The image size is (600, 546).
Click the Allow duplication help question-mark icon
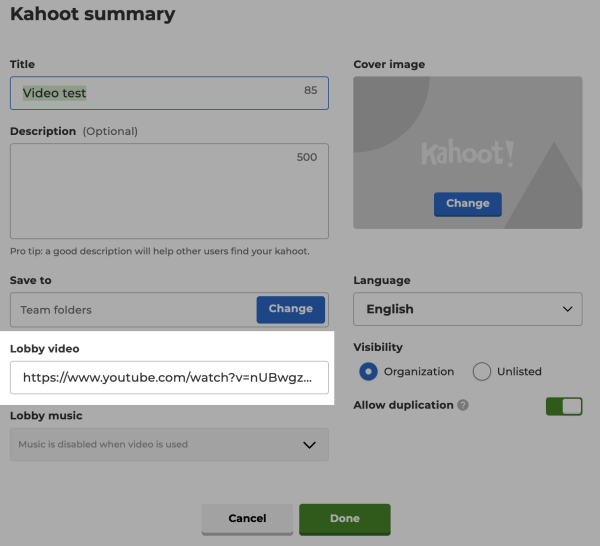pyautogui.click(x=462, y=406)
